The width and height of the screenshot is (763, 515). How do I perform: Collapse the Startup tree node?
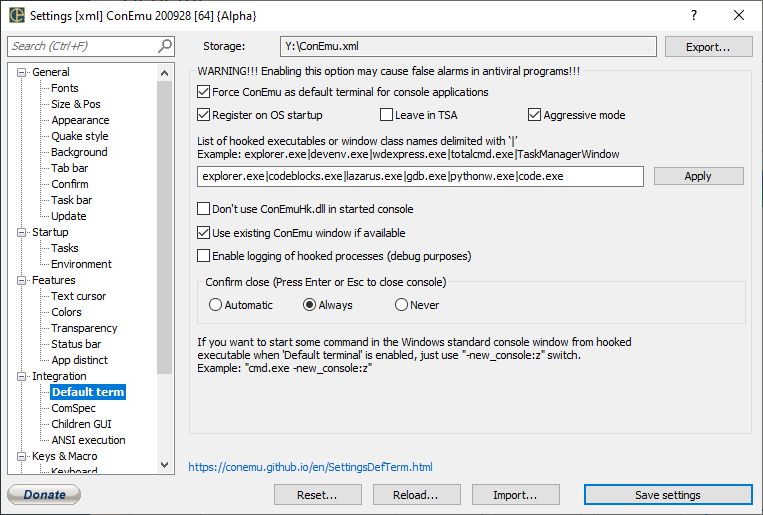(x=21, y=233)
